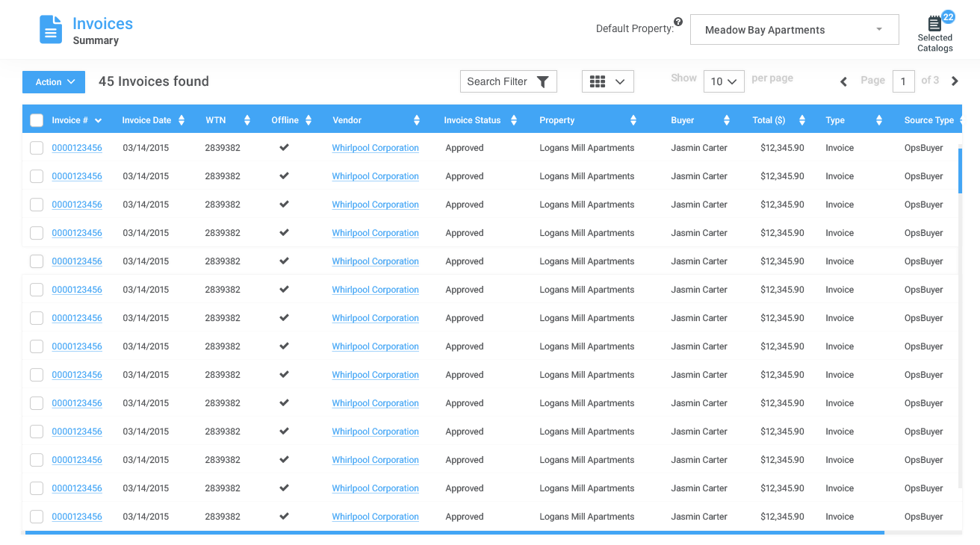
Task: Click the Buyer column header label
Action: click(683, 120)
